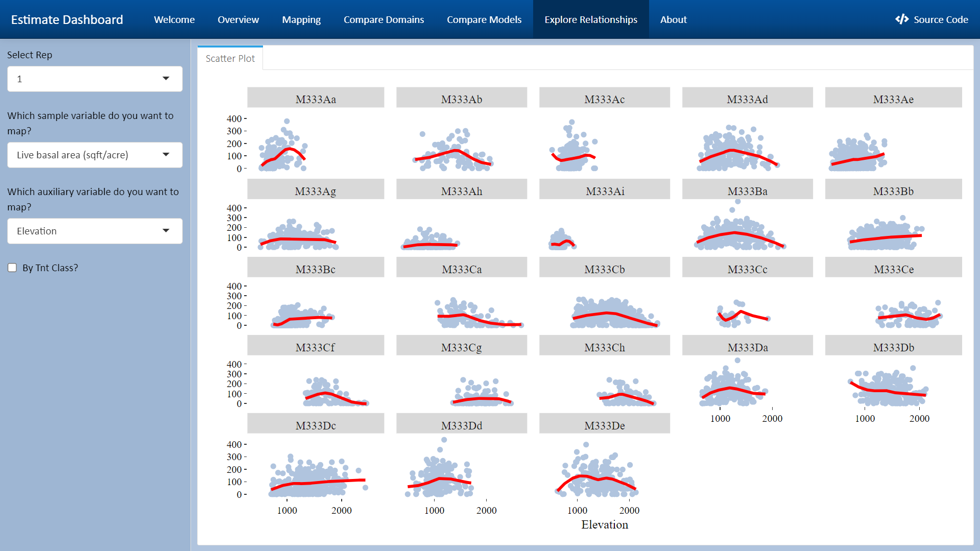Image resolution: width=980 pixels, height=551 pixels.
Task: Click the Select Rep label
Action: (x=30, y=55)
